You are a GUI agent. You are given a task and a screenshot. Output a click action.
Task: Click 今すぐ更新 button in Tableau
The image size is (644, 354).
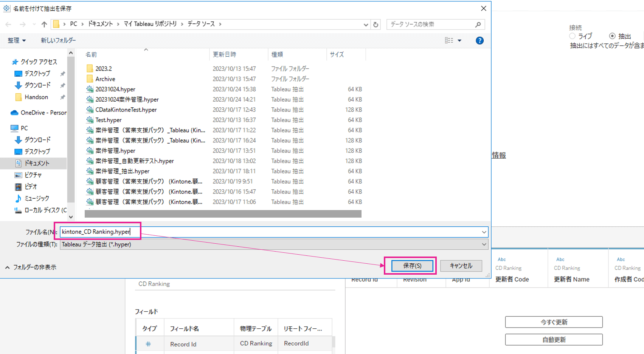click(554, 322)
